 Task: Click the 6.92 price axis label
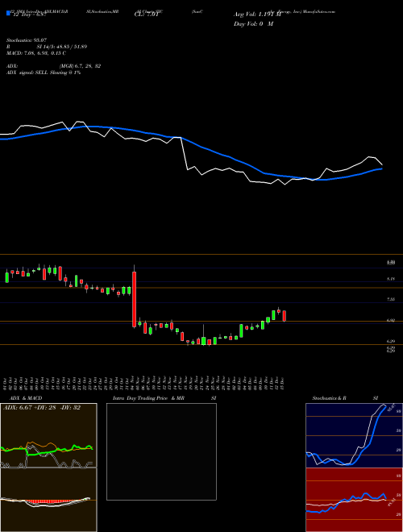[x=391, y=320]
